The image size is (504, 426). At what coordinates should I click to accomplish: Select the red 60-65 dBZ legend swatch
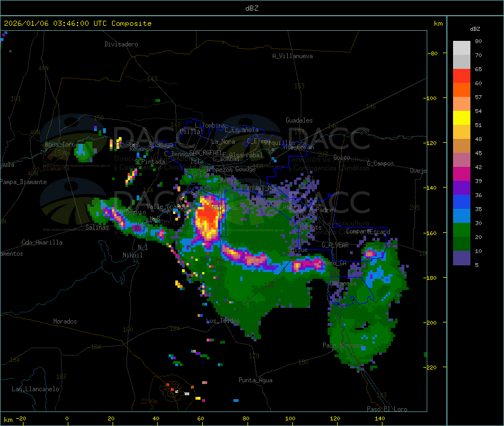pyautogui.click(x=461, y=76)
